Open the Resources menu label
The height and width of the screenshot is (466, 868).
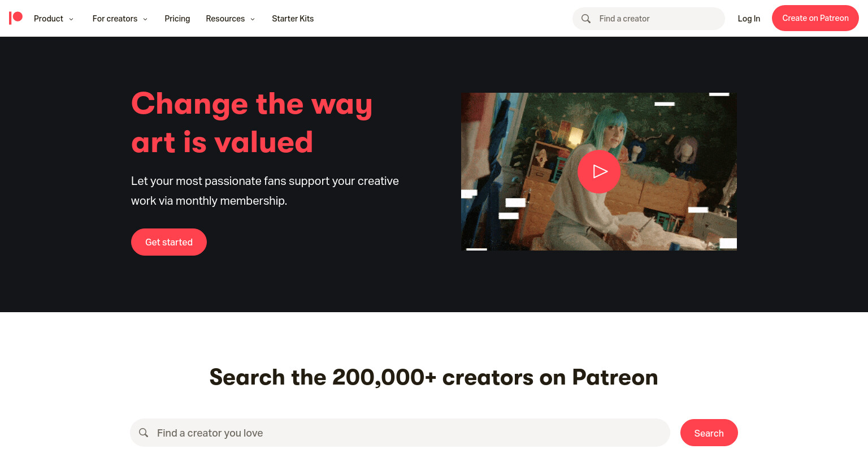(225, 19)
